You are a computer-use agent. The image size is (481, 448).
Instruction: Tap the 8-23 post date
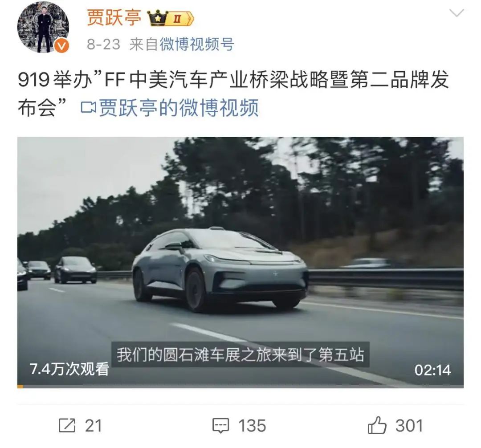pos(103,45)
